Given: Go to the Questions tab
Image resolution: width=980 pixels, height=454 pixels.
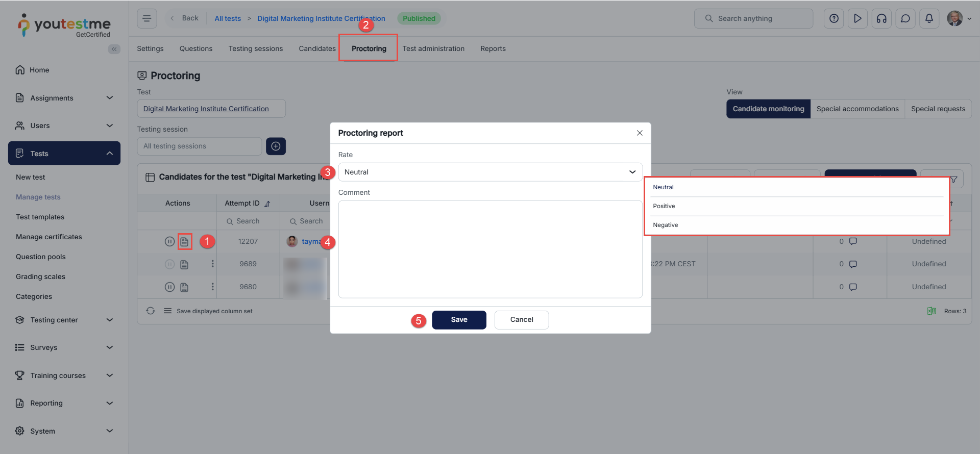Looking at the screenshot, I should tap(196, 49).
